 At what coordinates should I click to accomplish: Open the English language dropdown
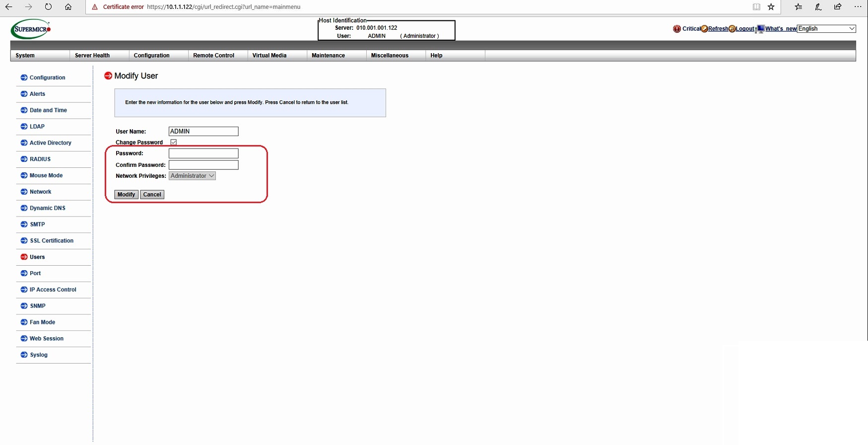826,29
